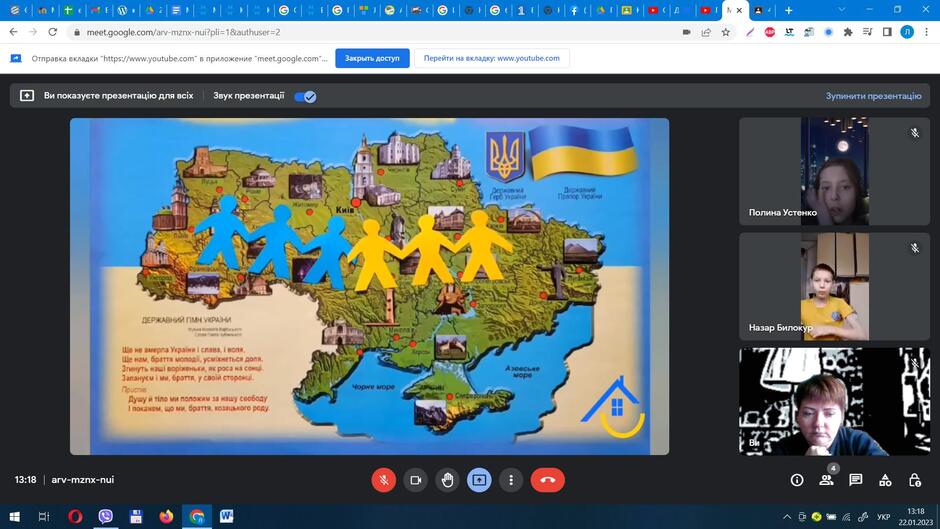Switch to the WordPress tab
Image resolution: width=940 pixels, height=529 pixels.
point(127,10)
